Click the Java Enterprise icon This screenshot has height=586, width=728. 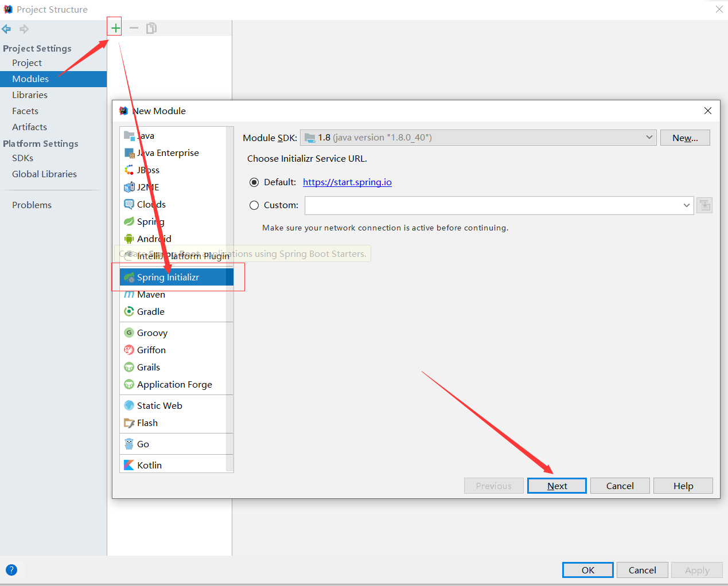click(129, 153)
